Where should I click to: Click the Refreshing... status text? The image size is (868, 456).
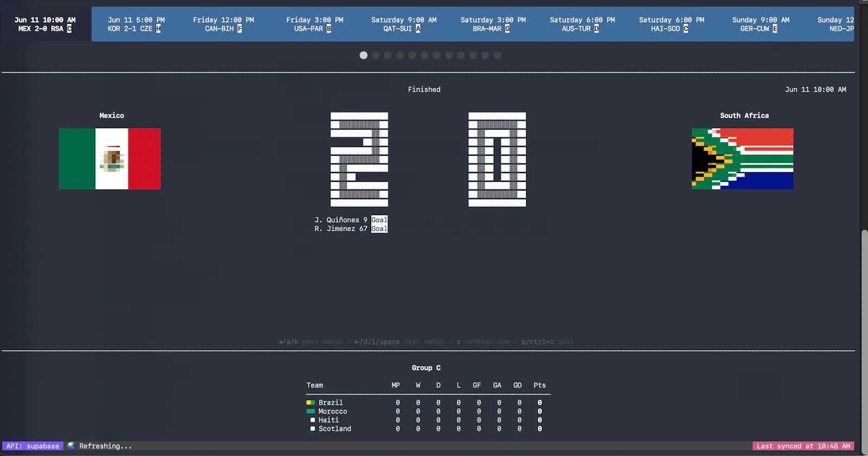(105, 446)
